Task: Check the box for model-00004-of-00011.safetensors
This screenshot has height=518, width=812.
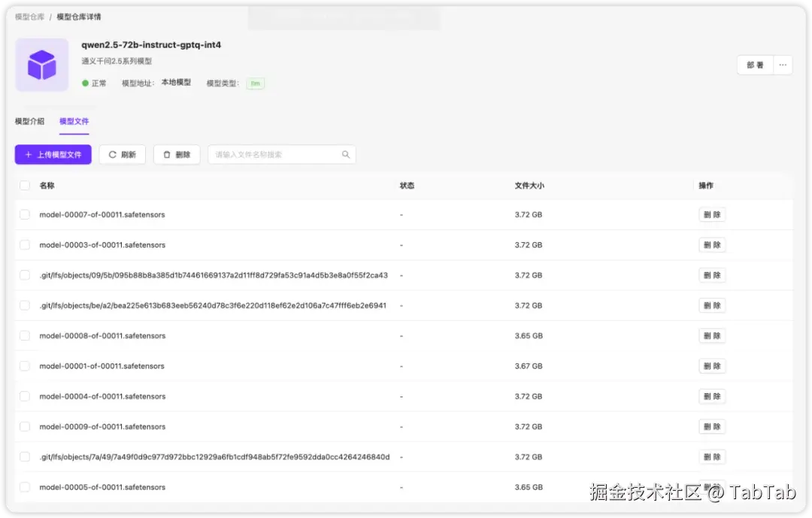Action: 24,396
